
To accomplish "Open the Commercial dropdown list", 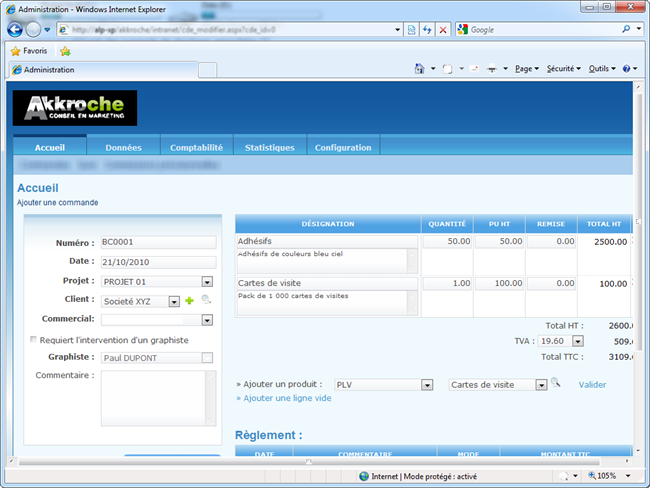I will point(207,320).
